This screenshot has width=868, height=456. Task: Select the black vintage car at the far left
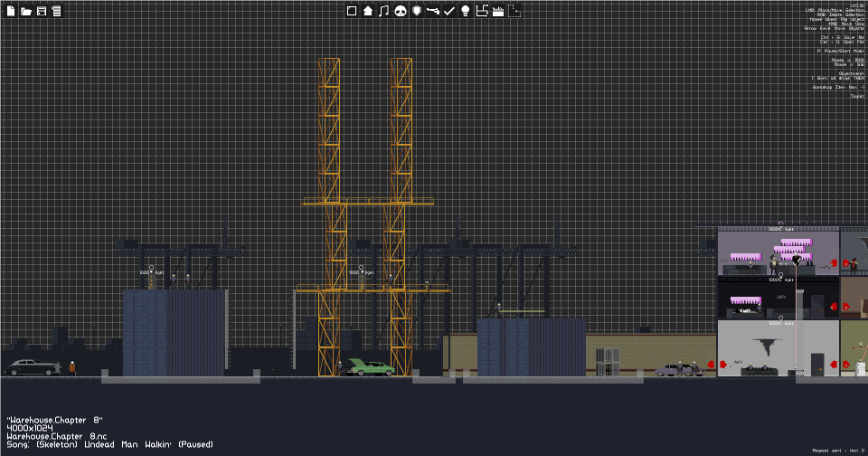[x=33, y=367]
